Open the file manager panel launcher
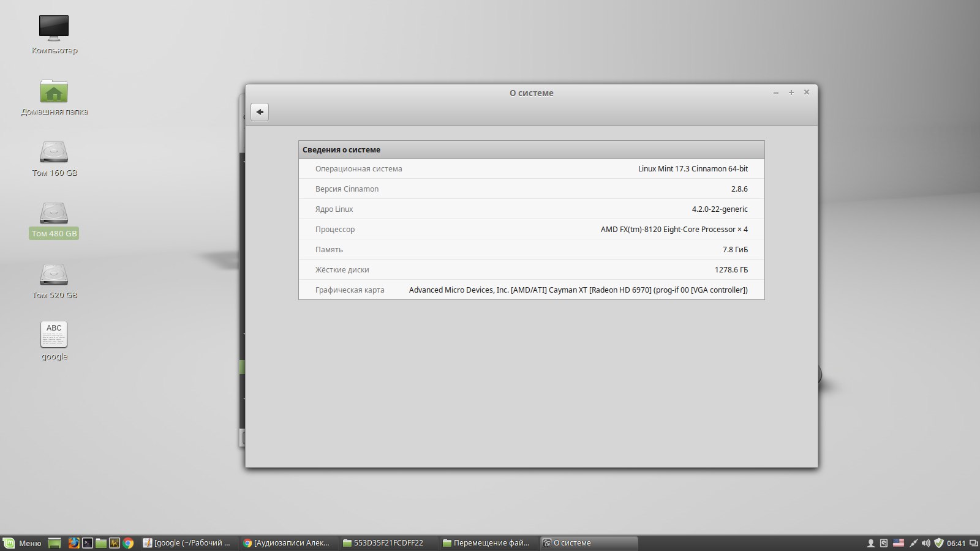 [x=101, y=543]
